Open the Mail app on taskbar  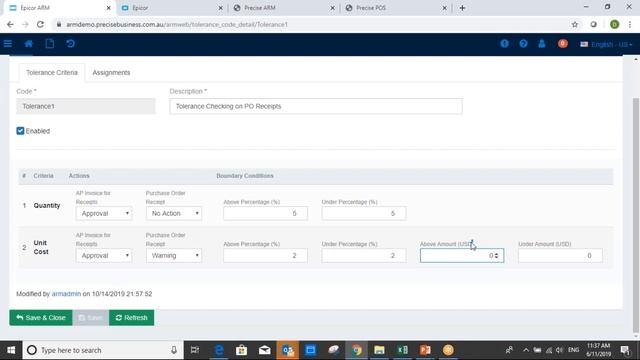click(x=264, y=350)
